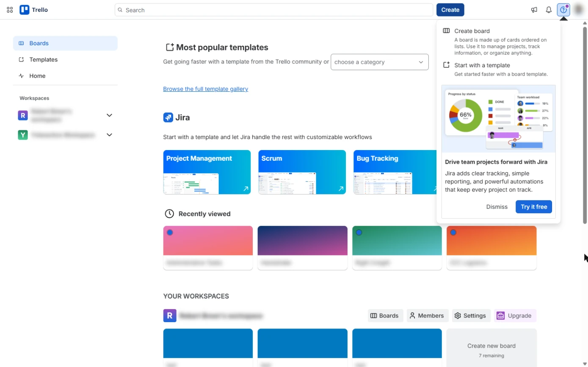The image size is (588, 367).
Task: Click the Y workspace avatar in sidebar
Action: click(x=23, y=135)
